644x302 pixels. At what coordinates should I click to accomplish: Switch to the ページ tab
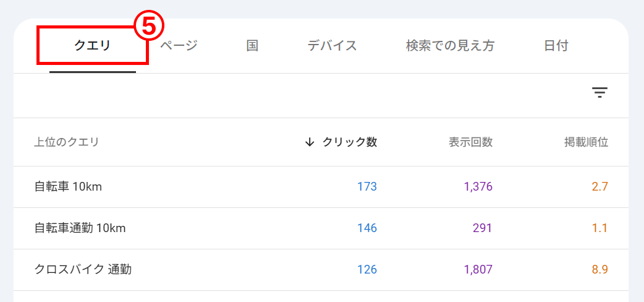[x=179, y=46]
